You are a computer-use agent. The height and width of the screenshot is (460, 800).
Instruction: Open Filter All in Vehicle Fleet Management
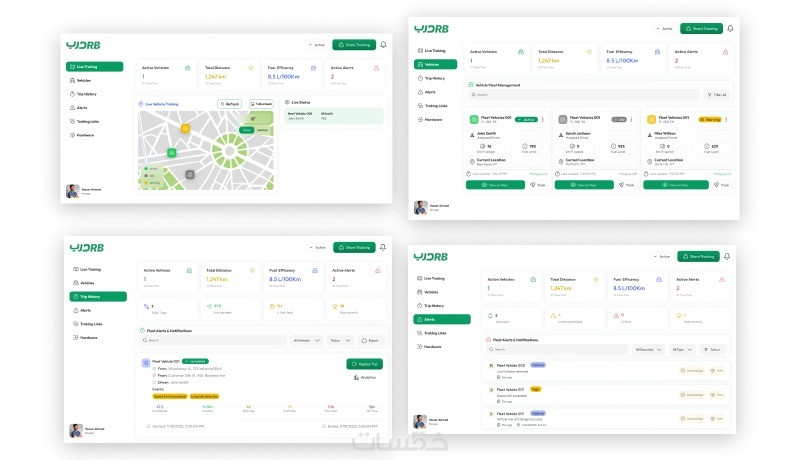[717, 95]
